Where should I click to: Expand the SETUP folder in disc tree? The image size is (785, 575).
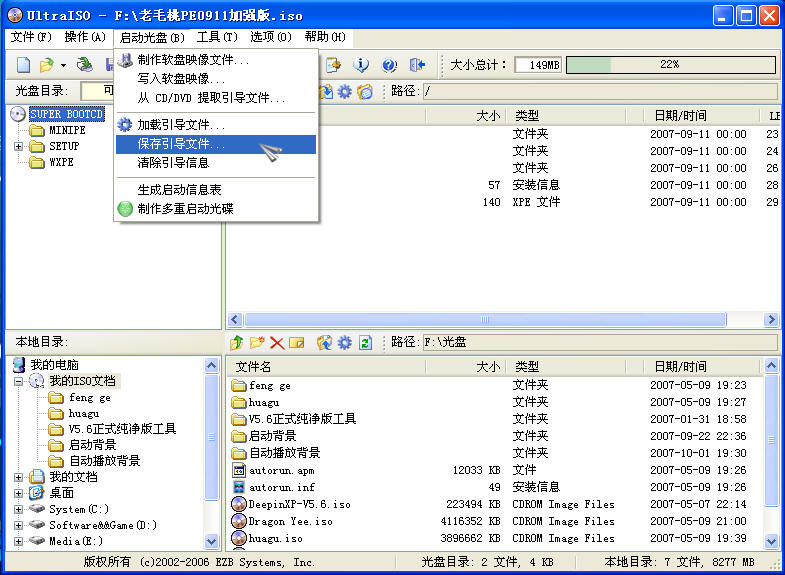coord(19,146)
